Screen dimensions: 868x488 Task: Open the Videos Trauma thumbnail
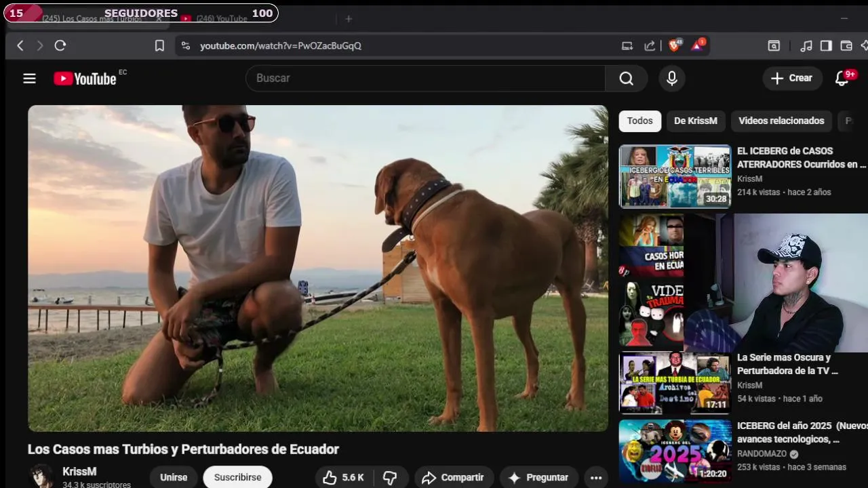point(651,314)
